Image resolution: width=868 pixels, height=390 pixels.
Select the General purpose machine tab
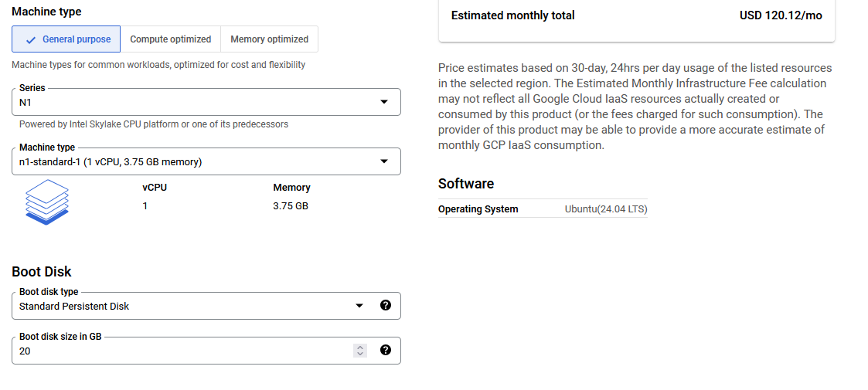[x=66, y=39]
